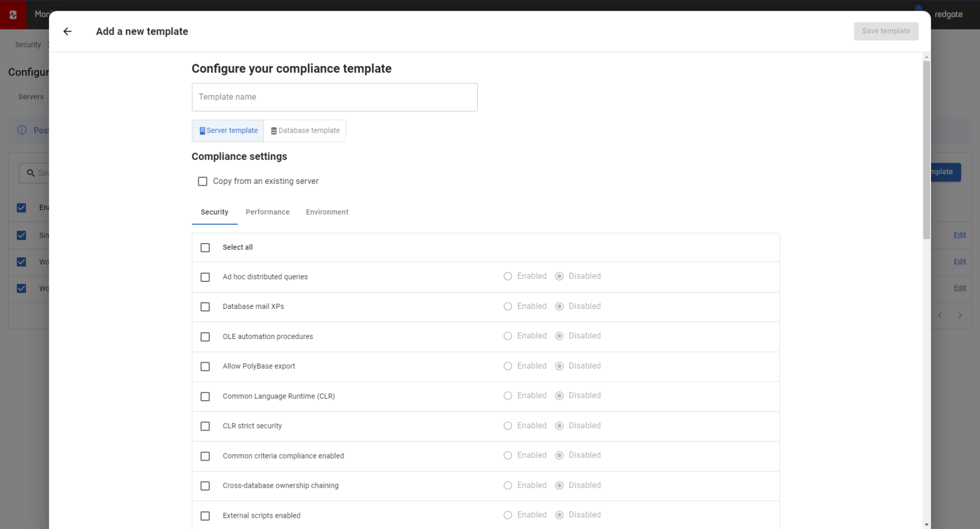The width and height of the screenshot is (980, 529).
Task: Go to next page arrow in background table
Action: click(960, 315)
